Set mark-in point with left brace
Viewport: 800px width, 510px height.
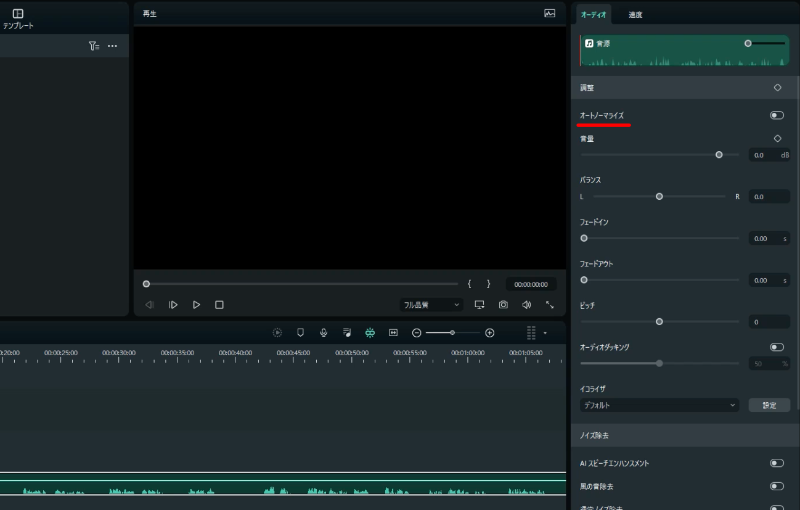click(x=469, y=284)
